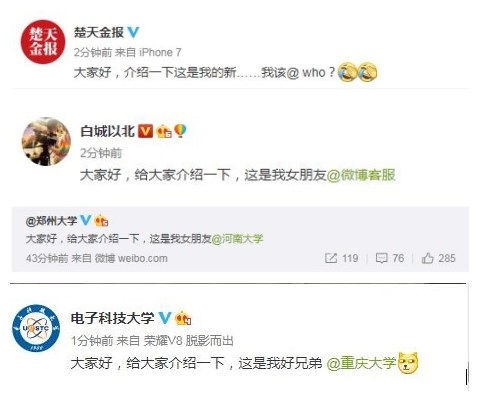Screen dimensions: 479x401
Task: Click membership badge icon next to 白城以北
Action: [164, 131]
